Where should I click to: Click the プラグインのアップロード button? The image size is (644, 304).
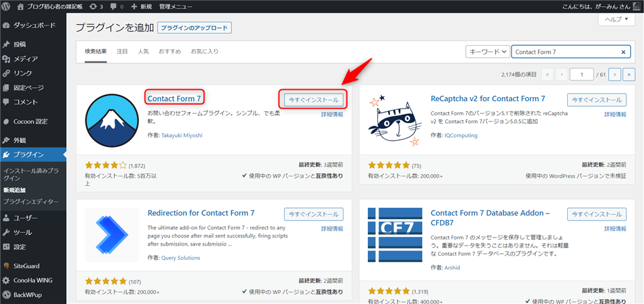(194, 28)
